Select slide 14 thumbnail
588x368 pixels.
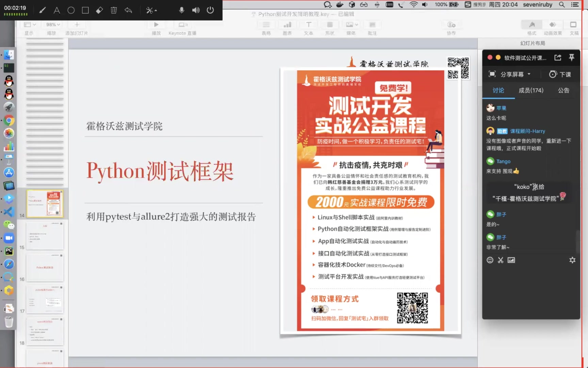pyautogui.click(x=45, y=203)
